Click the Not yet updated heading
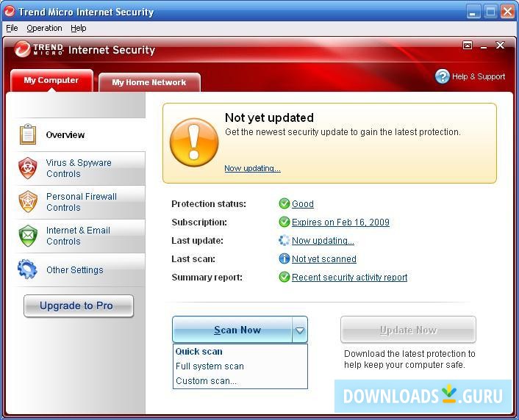The height and width of the screenshot is (420, 519). point(269,117)
